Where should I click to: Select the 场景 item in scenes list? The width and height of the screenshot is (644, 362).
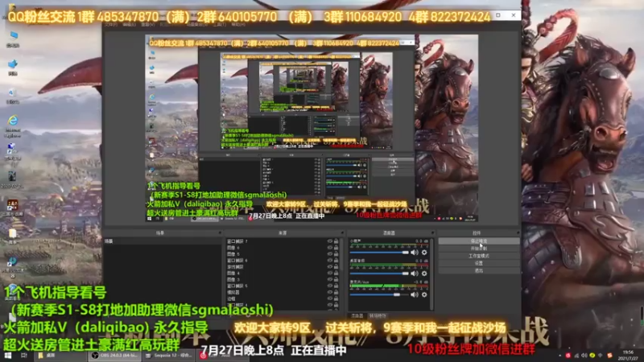pos(163,241)
